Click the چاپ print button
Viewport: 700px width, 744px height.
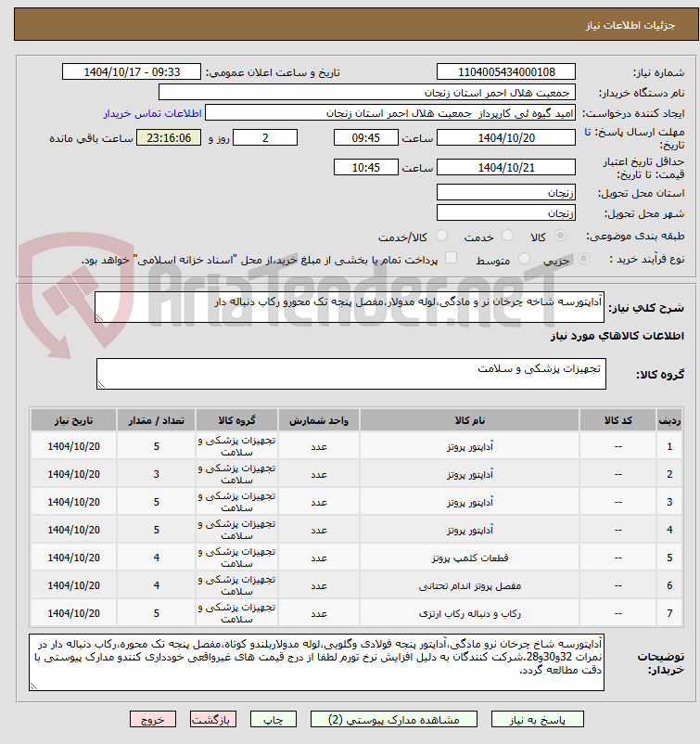(274, 720)
